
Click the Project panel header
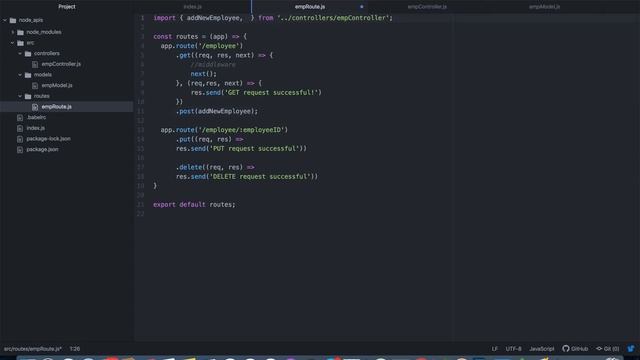[67, 7]
